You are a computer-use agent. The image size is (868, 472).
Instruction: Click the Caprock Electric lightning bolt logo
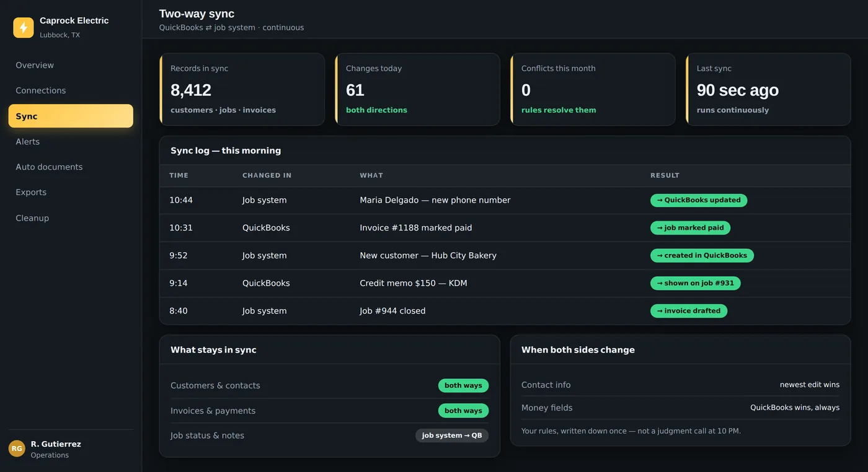pyautogui.click(x=24, y=27)
